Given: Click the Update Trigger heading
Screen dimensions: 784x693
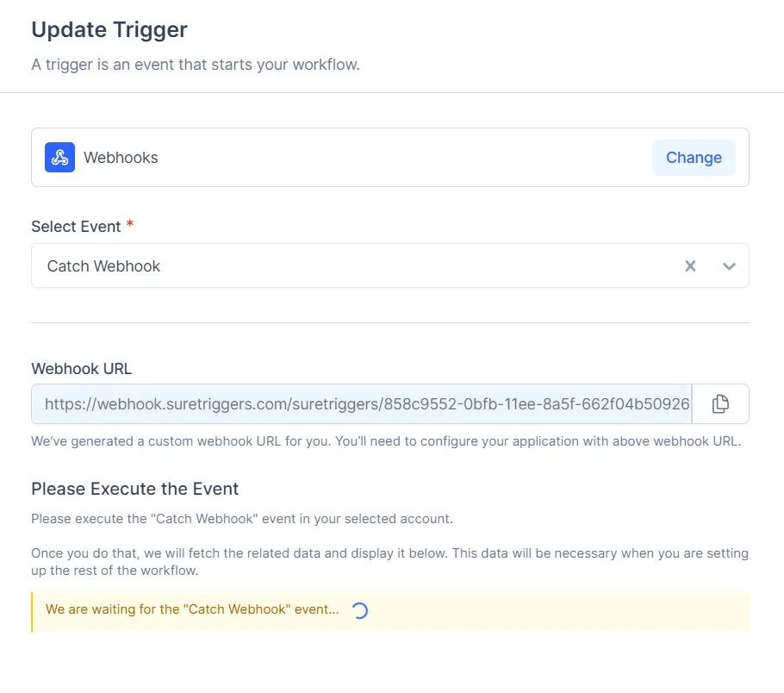Looking at the screenshot, I should click(109, 28).
